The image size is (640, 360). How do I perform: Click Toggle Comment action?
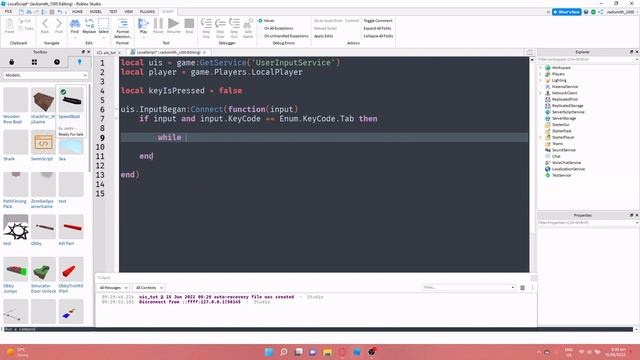[x=378, y=20]
